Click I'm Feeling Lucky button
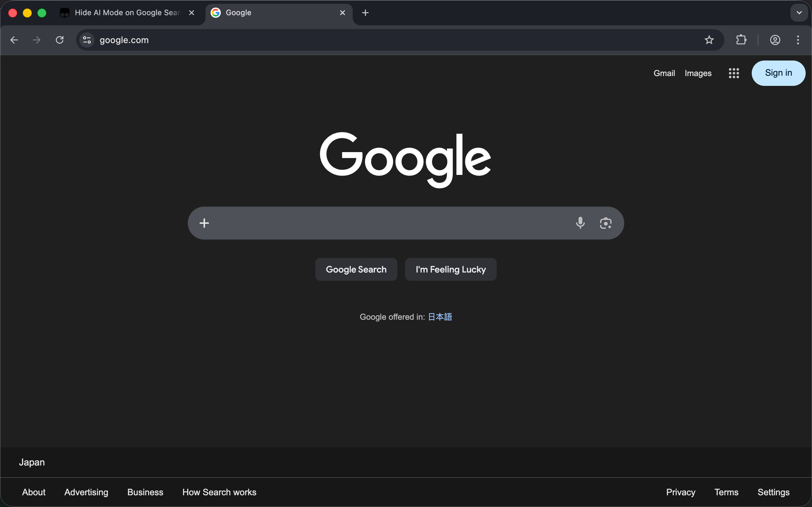Image resolution: width=812 pixels, height=507 pixels. pyautogui.click(x=450, y=269)
